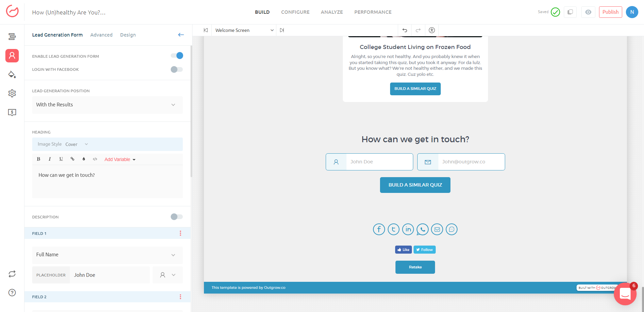Image resolution: width=644 pixels, height=312 pixels.
Task: Turn on the Description toggle
Action: tap(177, 217)
